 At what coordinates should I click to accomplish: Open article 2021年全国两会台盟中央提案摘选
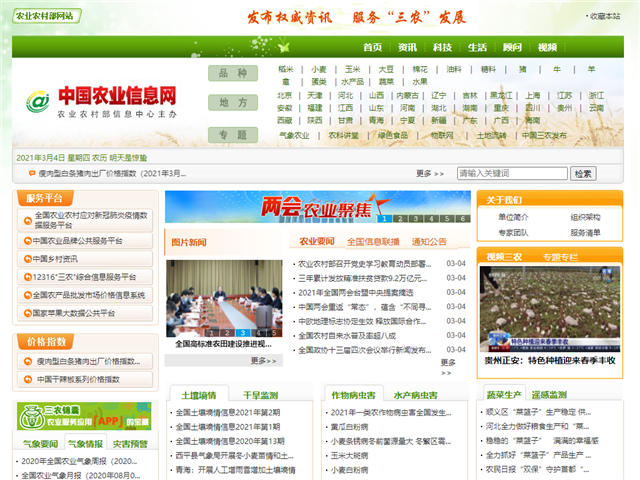[356, 293]
